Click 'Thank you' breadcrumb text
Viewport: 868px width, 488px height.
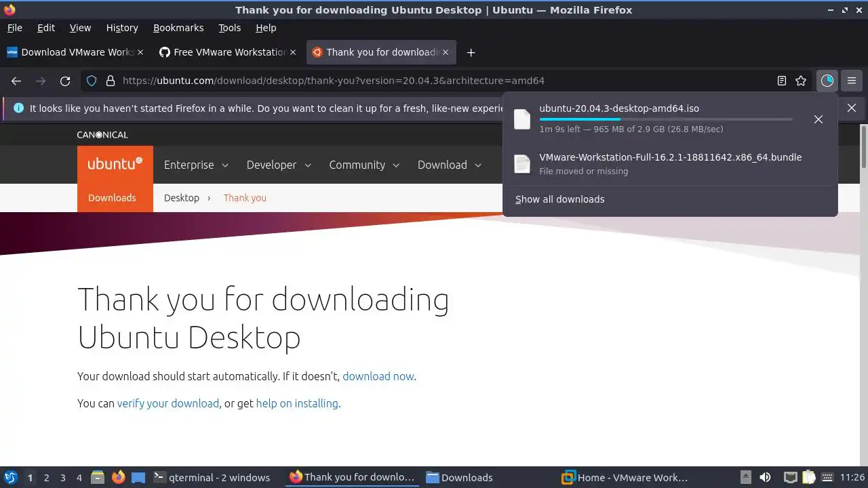tap(245, 198)
